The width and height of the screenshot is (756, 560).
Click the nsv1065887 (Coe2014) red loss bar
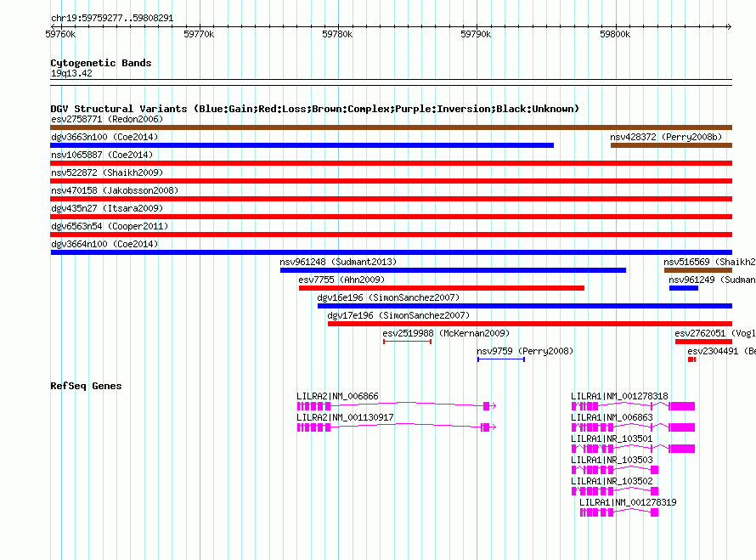coord(391,163)
